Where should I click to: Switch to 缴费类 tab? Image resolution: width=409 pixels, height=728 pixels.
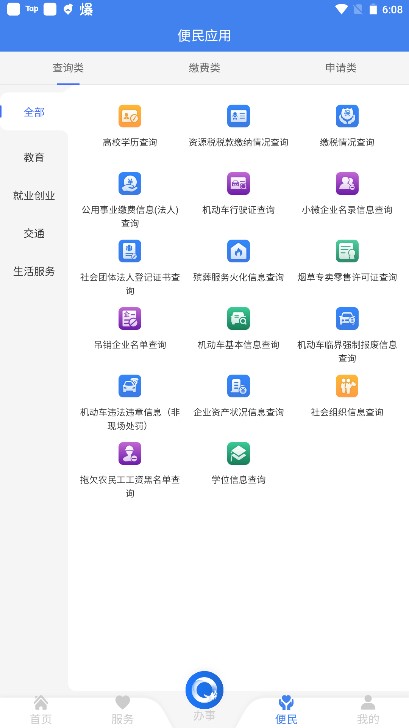click(x=204, y=68)
